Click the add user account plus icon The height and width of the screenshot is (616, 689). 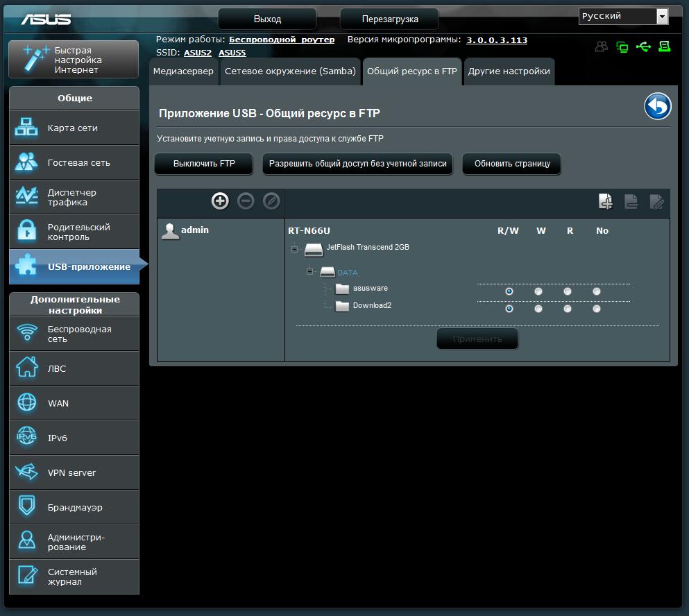220,201
